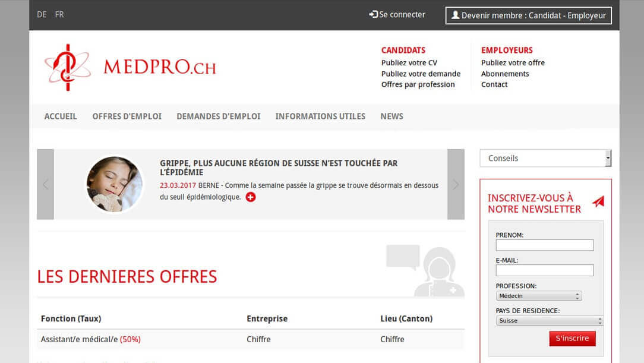Click Devenir membre : Candidat - Employeur button
644x363 pixels.
click(528, 15)
